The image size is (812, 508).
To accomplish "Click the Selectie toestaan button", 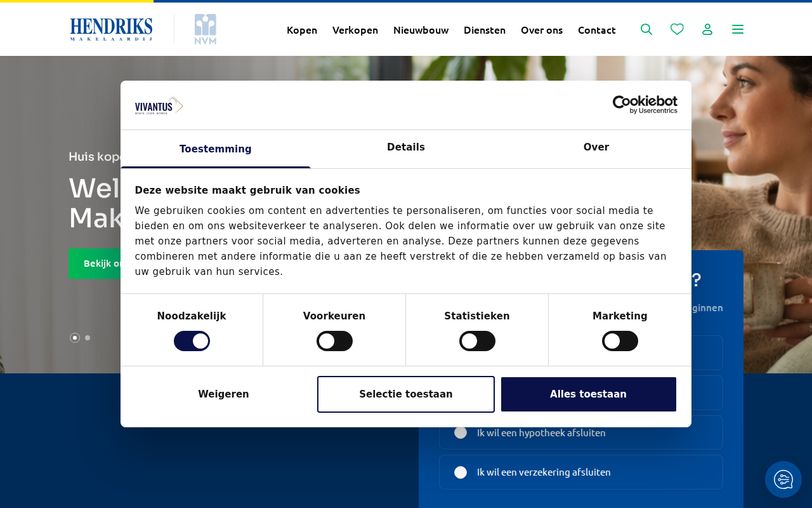I will (x=406, y=394).
